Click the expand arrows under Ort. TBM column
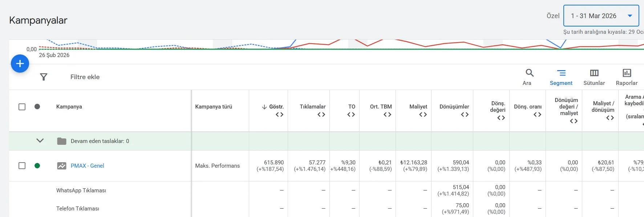The width and height of the screenshot is (644, 217). pyautogui.click(x=388, y=115)
